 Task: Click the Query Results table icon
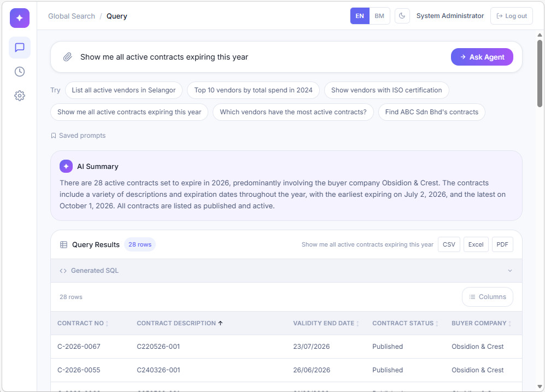pyautogui.click(x=63, y=244)
